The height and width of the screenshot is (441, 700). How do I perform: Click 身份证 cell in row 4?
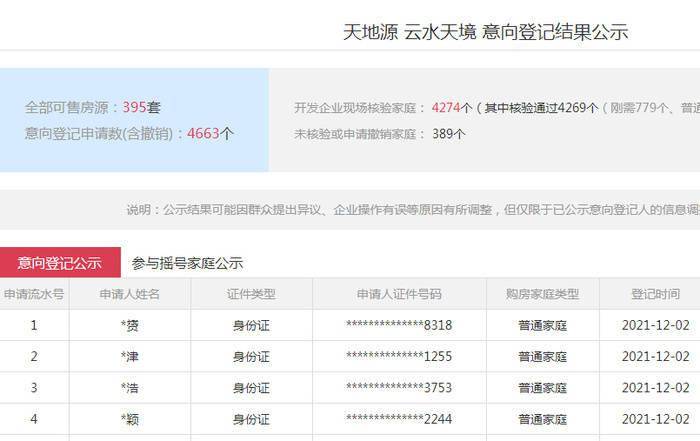251,420
